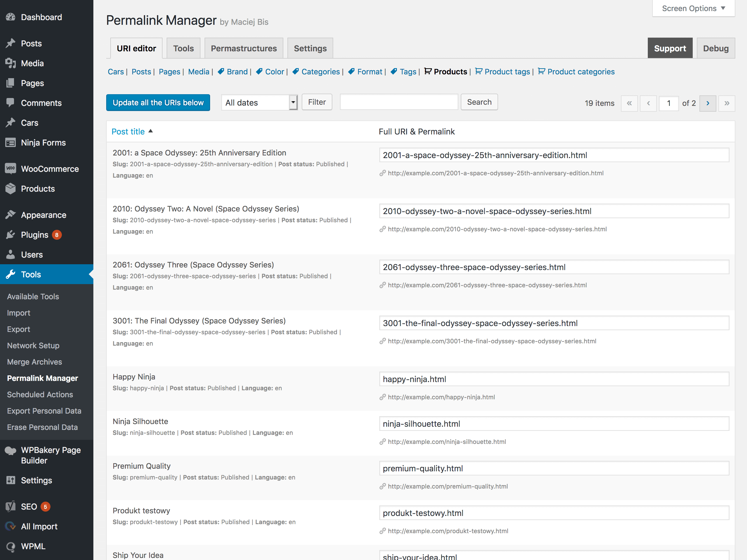Open the All Import plugin menu
This screenshot has width=747, height=560.
point(39,526)
